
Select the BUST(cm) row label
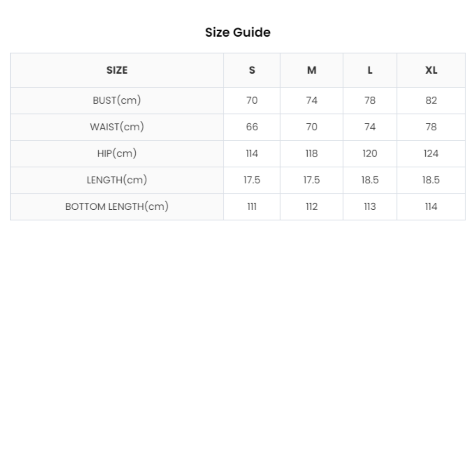click(117, 100)
